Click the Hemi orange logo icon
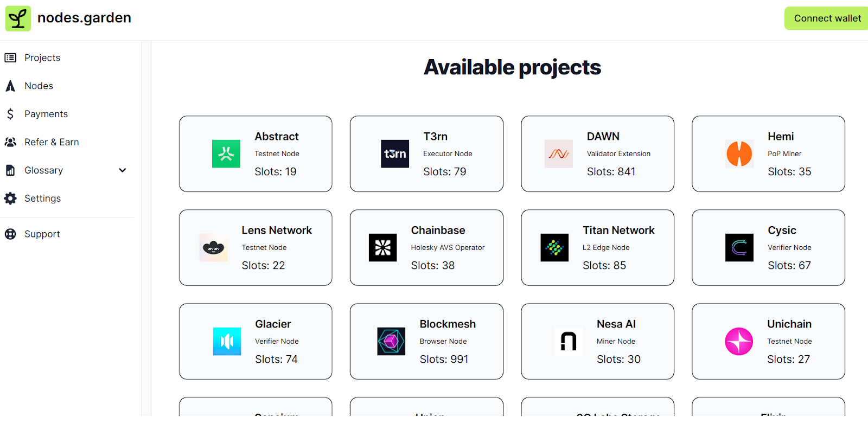The width and height of the screenshot is (868, 423). coord(739,154)
